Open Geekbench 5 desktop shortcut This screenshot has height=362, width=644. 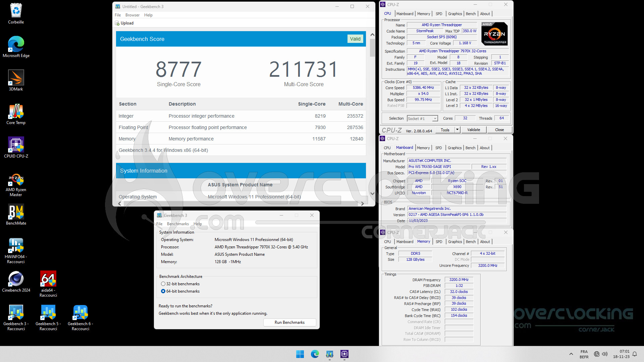point(48,317)
